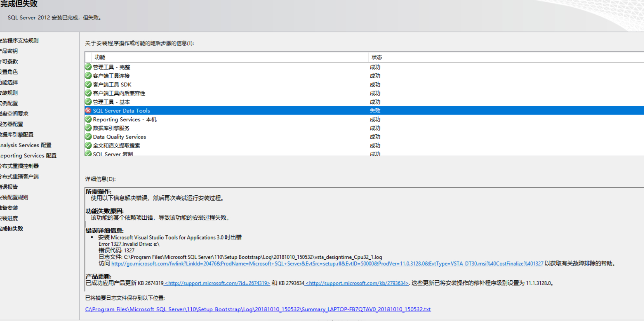Click the 成功 status of 管理工具 - 完整
This screenshot has width=644, height=321.
375,67
